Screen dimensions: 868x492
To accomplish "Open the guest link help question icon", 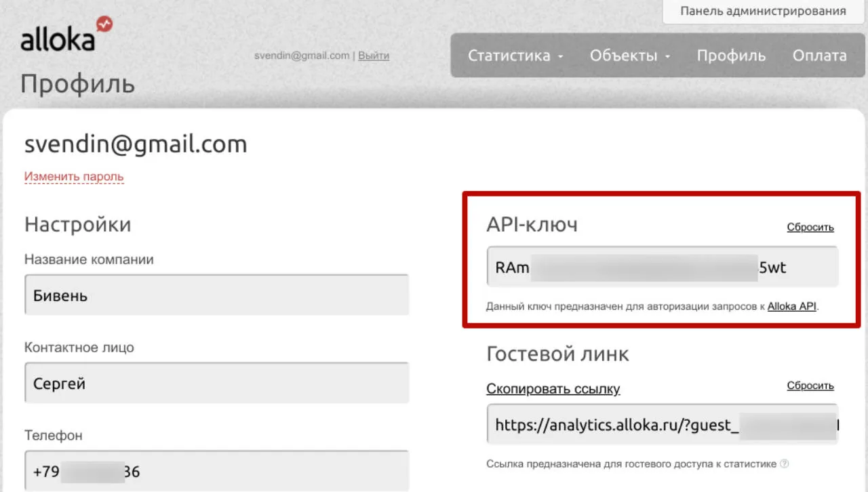I will pyautogui.click(x=785, y=464).
